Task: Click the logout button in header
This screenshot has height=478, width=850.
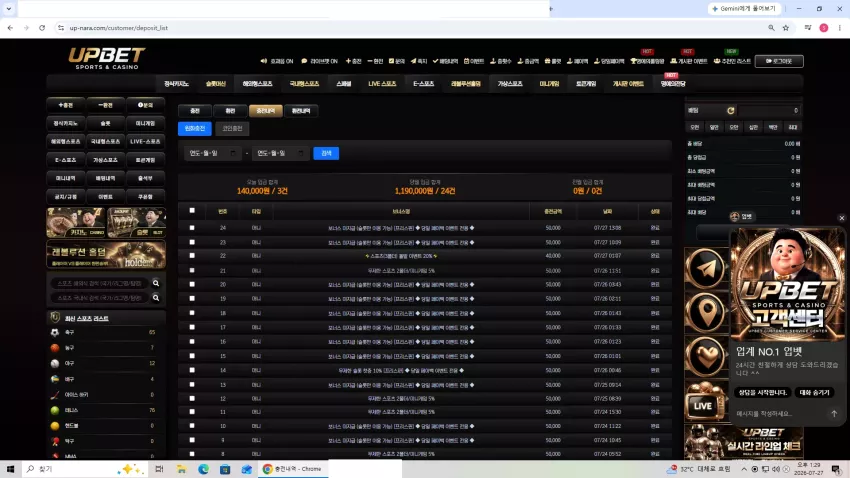Action: tap(779, 61)
